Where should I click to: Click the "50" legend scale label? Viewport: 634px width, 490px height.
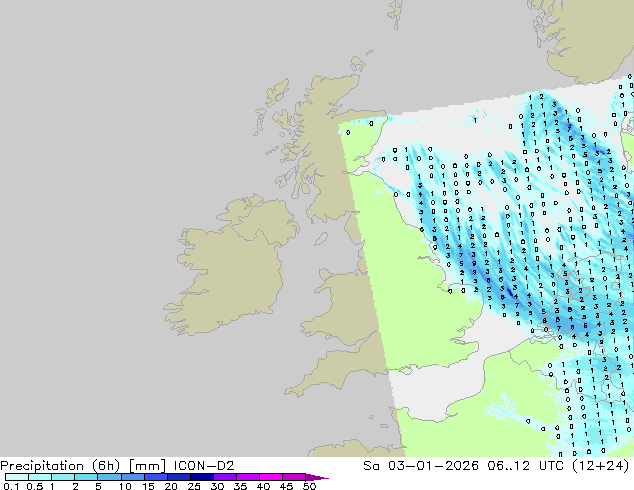pyautogui.click(x=309, y=486)
